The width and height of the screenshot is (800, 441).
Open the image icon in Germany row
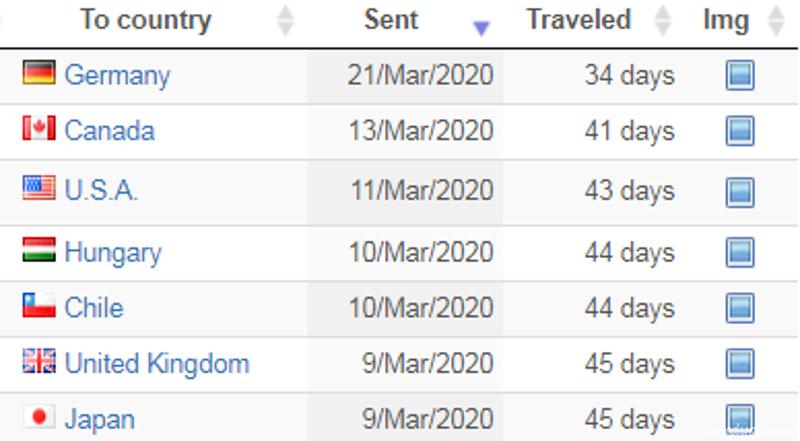point(740,76)
